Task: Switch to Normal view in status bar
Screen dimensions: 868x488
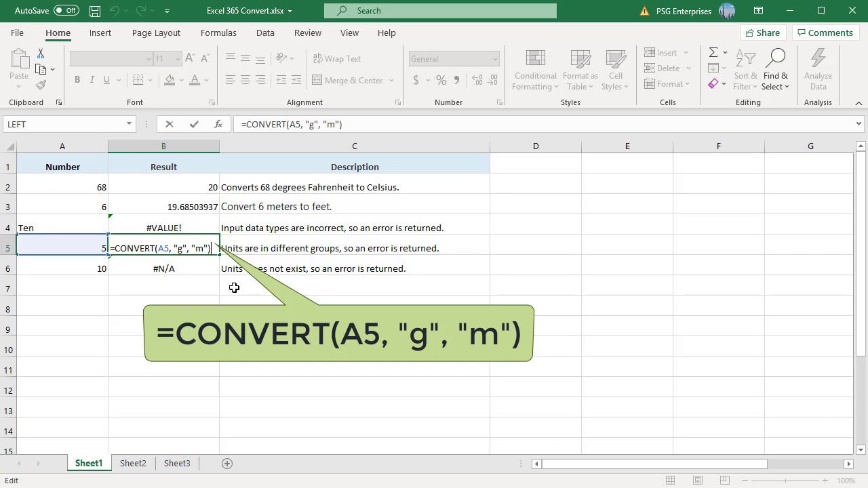Action: [x=670, y=481]
